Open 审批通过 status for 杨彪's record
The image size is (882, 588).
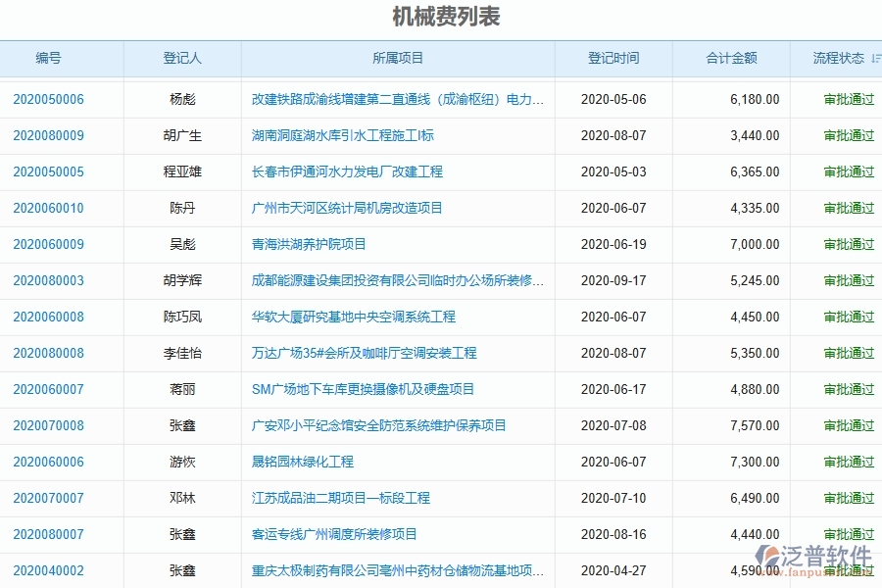[849, 99]
